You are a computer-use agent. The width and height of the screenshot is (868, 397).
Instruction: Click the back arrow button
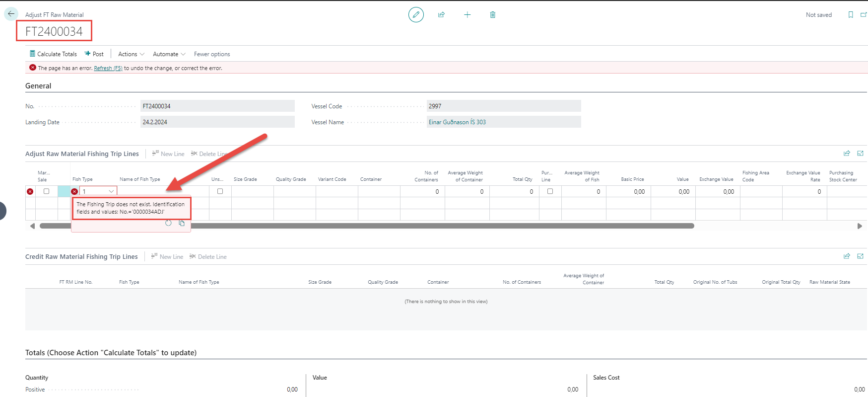(x=11, y=14)
